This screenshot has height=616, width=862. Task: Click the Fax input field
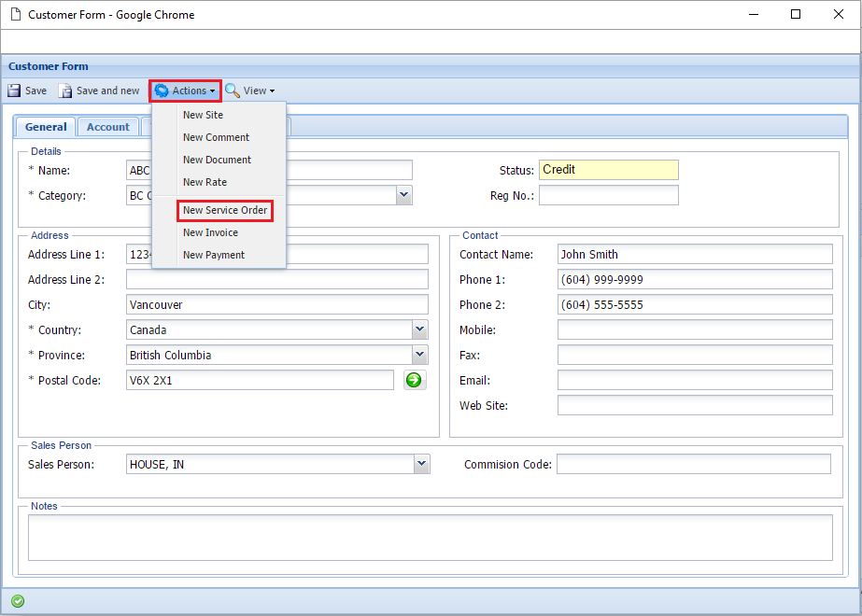695,355
